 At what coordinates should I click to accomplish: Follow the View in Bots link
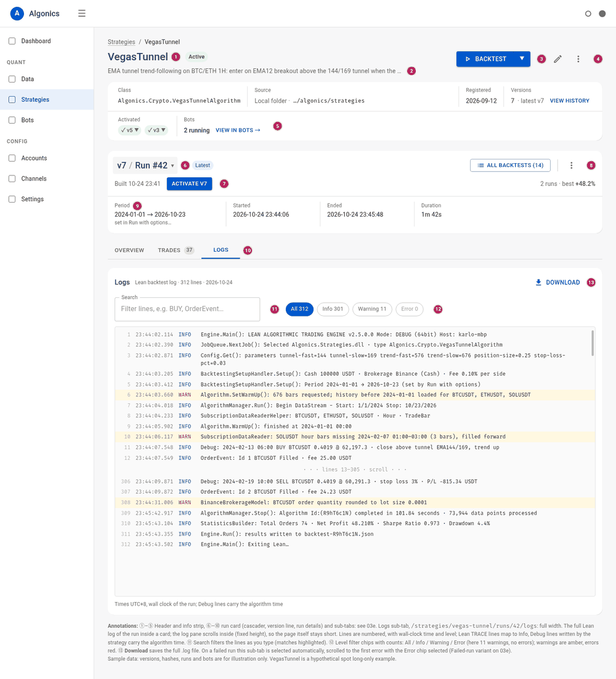click(238, 131)
